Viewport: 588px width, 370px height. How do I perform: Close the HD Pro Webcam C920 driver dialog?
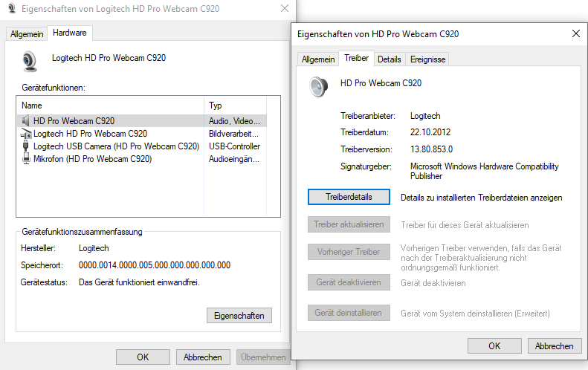[576, 33]
